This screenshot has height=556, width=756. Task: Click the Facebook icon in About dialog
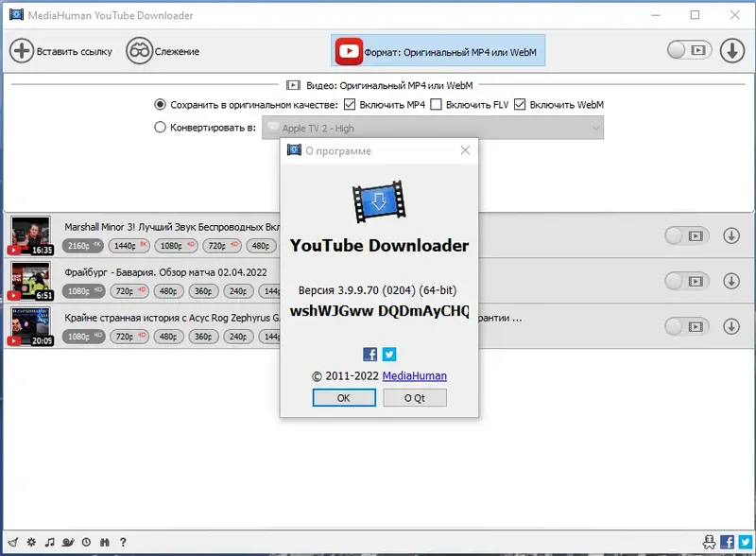click(369, 354)
